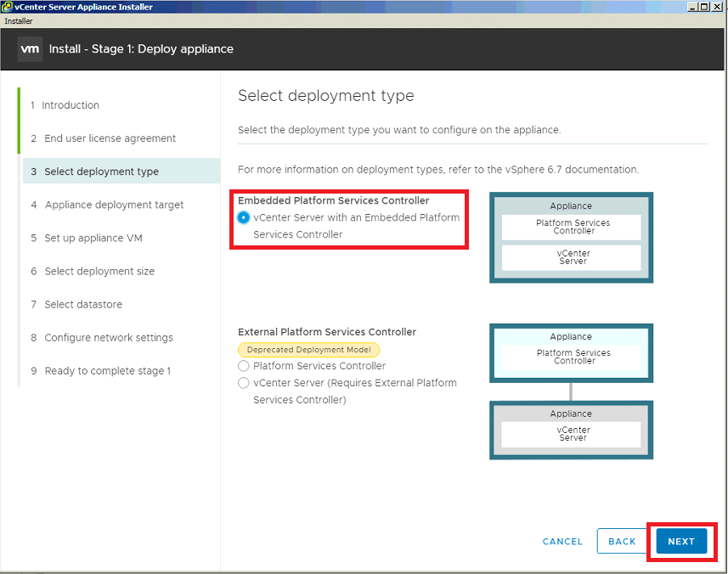Go to step 1 Introduction
Screen dimensions: 728x574
tap(65, 105)
